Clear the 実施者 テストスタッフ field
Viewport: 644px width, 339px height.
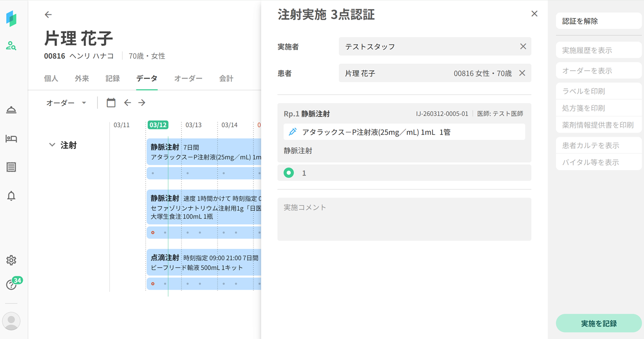[x=523, y=47]
